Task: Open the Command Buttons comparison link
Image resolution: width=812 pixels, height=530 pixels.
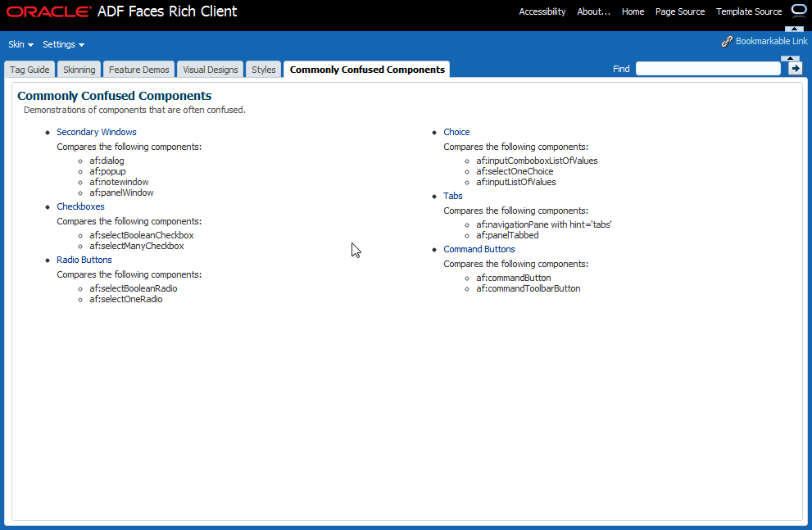Action: (479, 249)
